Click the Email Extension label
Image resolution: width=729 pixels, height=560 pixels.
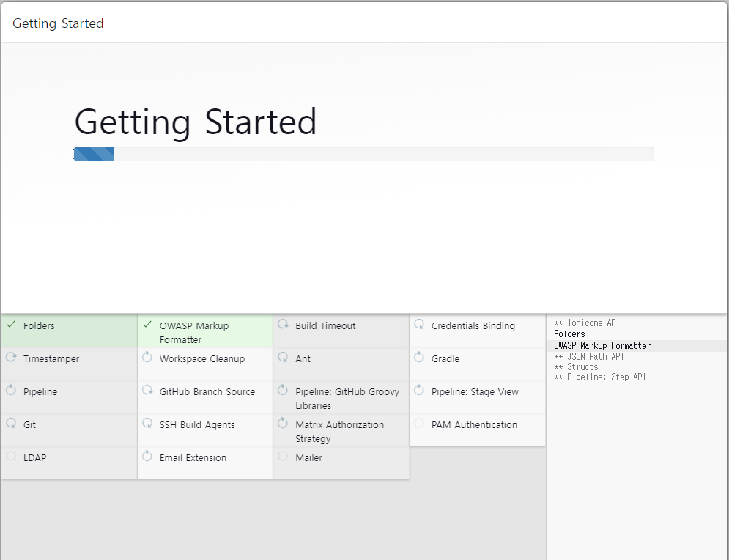tap(193, 458)
